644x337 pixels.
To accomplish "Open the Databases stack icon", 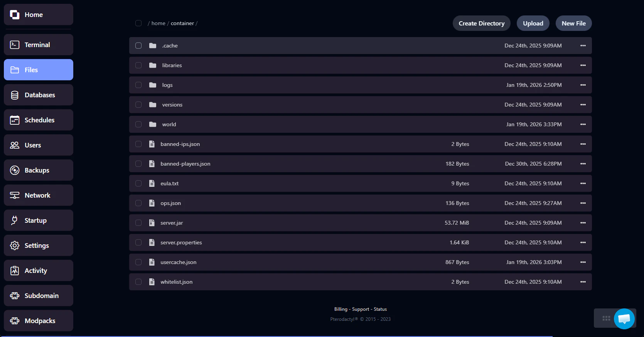I will [x=15, y=95].
